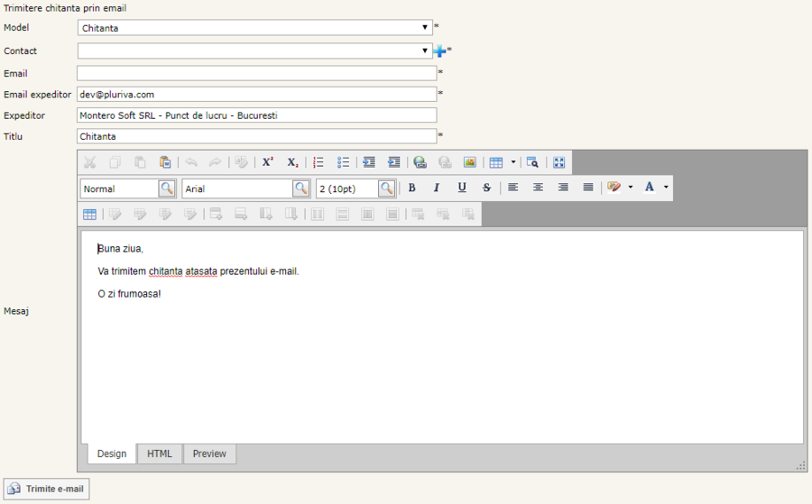Viewport: 812px width, 504px height.
Task: Open the Model dropdown showing Chitanta
Action: (254, 28)
